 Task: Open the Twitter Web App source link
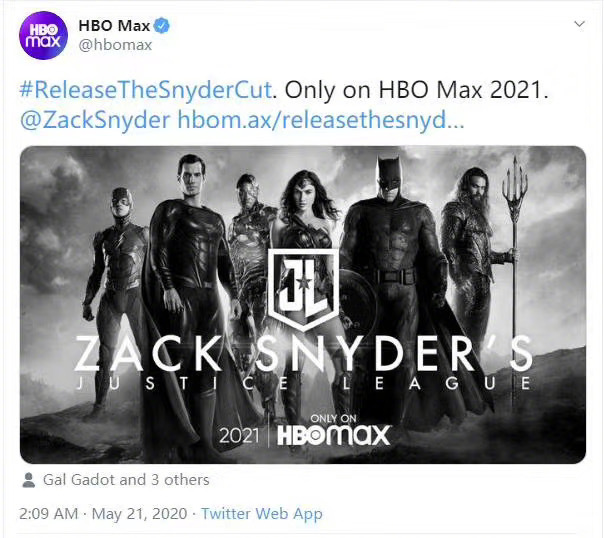(x=262, y=514)
